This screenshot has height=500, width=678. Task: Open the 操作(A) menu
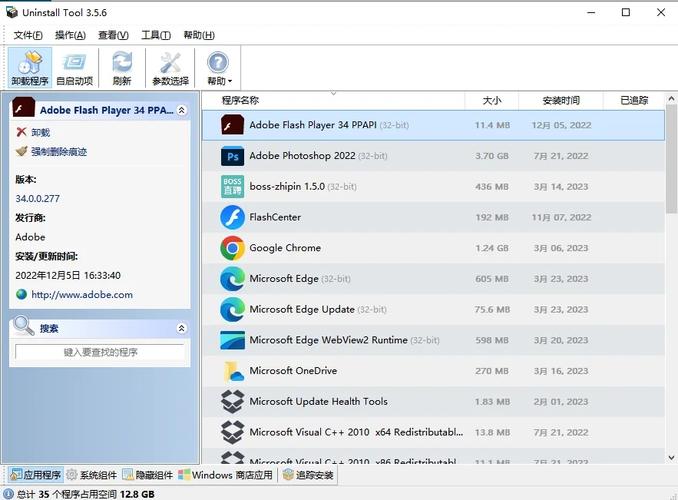70,35
